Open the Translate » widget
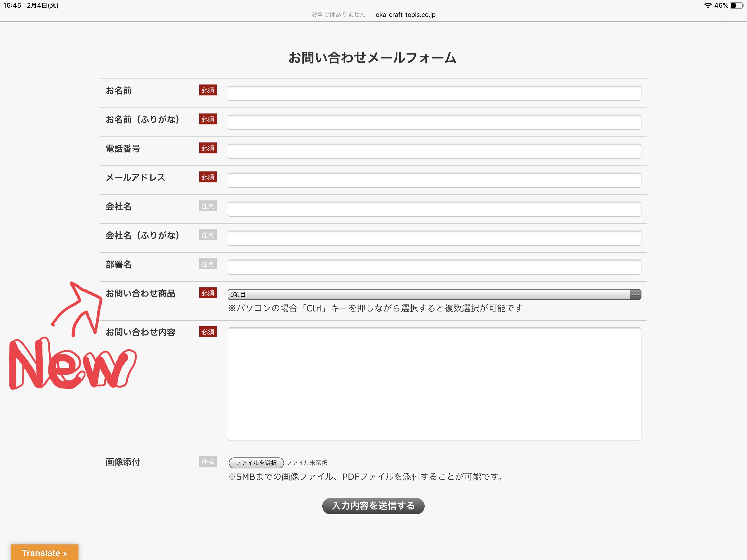The height and width of the screenshot is (560, 747). pyautogui.click(x=45, y=553)
